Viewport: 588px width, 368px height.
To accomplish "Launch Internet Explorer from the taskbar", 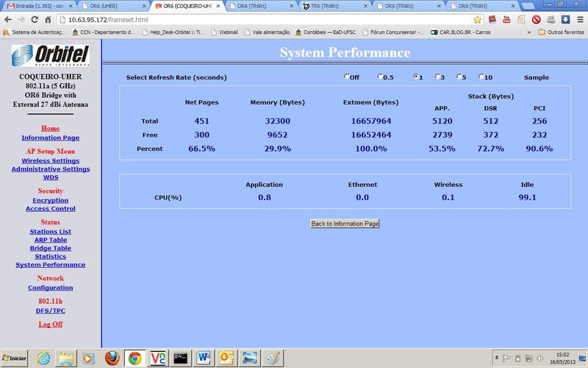I will pyautogui.click(x=43, y=358).
